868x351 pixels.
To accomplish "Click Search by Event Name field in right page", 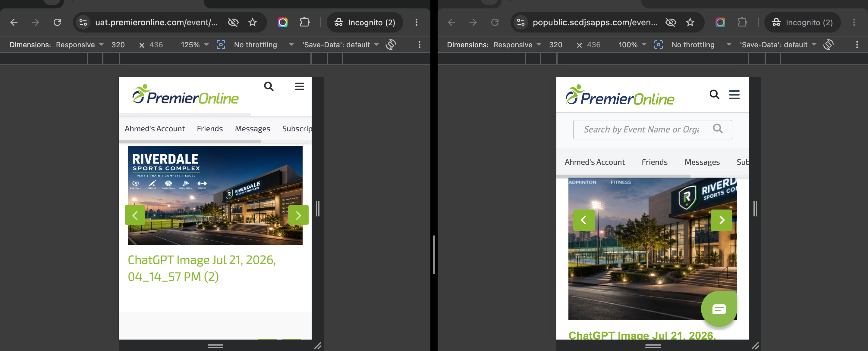I will click(653, 129).
